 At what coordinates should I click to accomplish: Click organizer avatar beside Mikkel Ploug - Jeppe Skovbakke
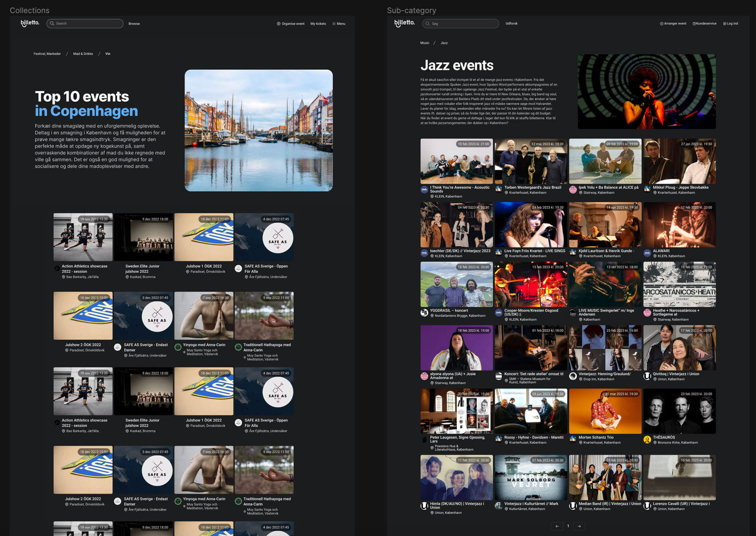[x=647, y=189]
